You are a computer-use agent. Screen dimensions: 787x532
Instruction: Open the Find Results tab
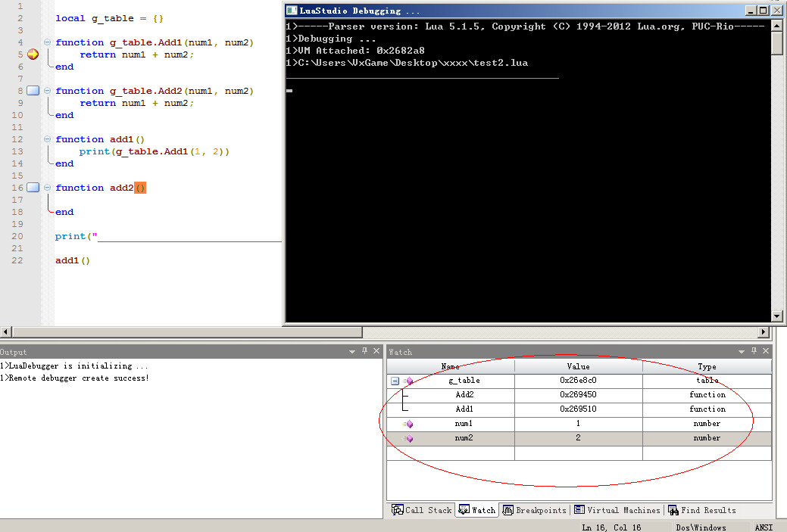(701, 510)
